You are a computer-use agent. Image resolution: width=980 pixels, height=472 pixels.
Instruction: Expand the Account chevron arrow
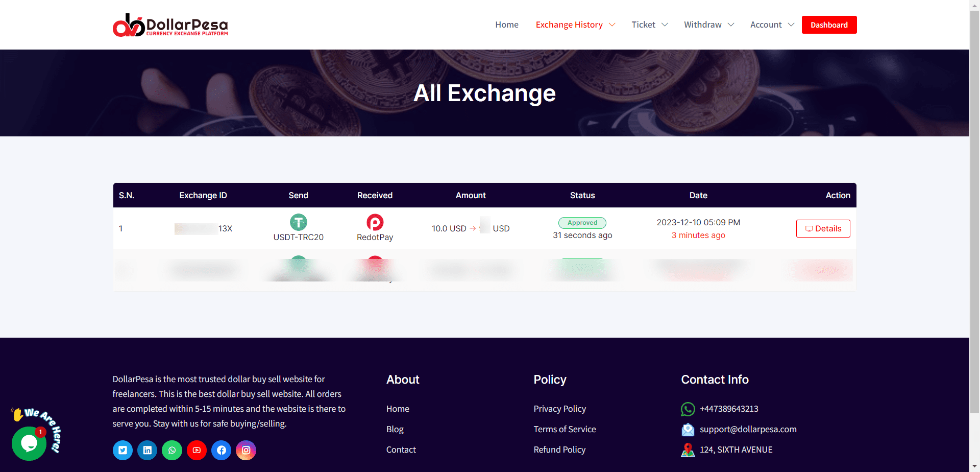pyautogui.click(x=791, y=25)
